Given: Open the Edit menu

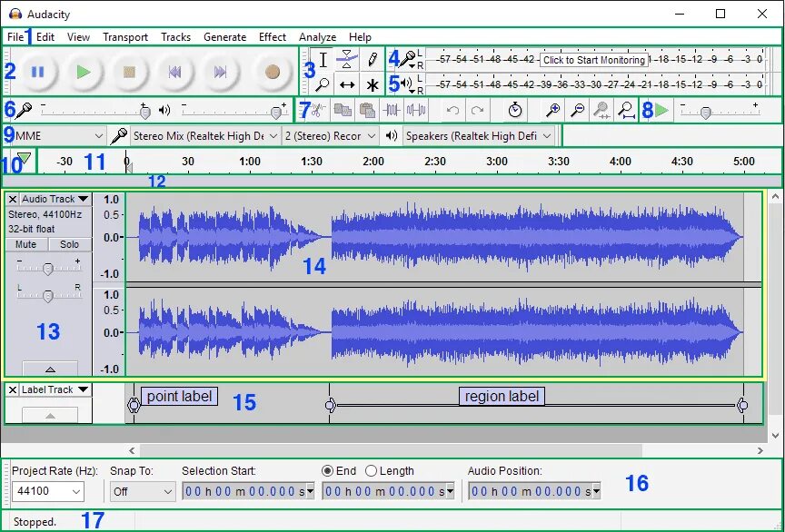Looking at the screenshot, I should coord(45,37).
